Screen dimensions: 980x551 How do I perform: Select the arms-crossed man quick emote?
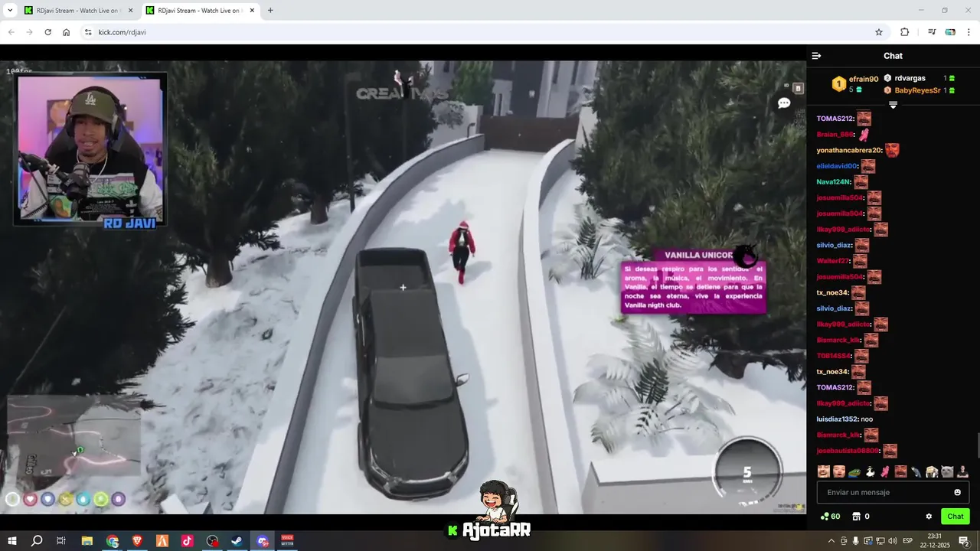pyautogui.click(x=962, y=471)
